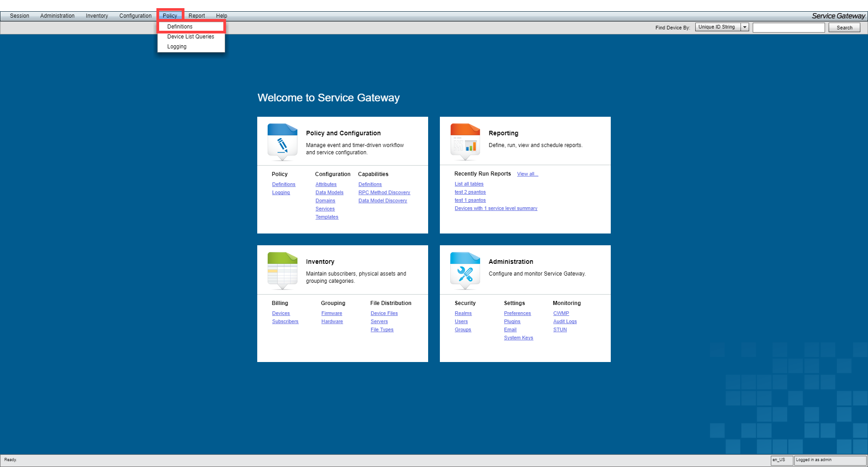Open the Configuration menu in menu bar
Image resolution: width=868 pixels, height=467 pixels.
pos(135,16)
